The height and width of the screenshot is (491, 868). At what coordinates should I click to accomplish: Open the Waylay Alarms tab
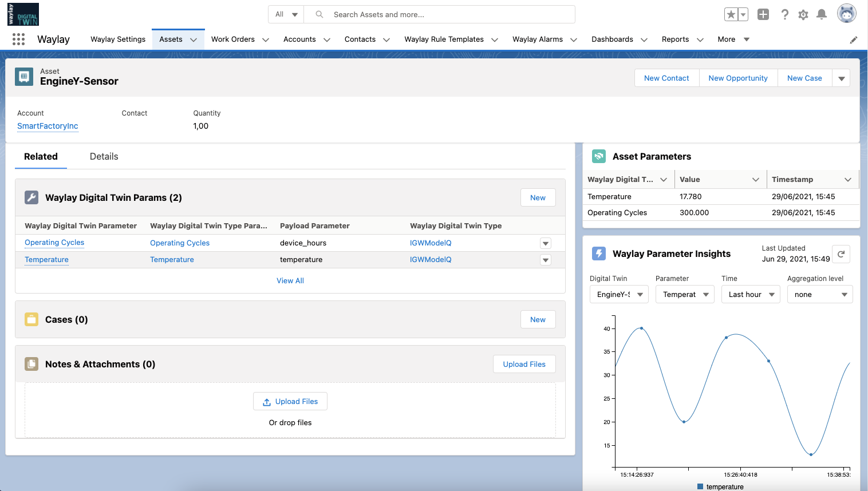click(538, 39)
